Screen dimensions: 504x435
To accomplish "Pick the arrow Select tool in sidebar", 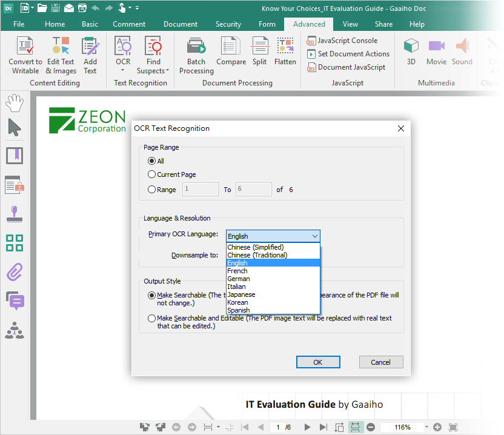I will coord(15,127).
